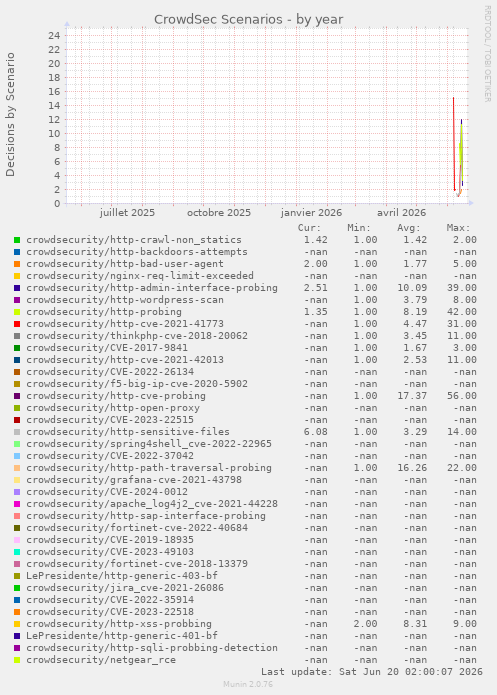
Task: Click the 24 tick label on y-axis
Action: (54, 35)
